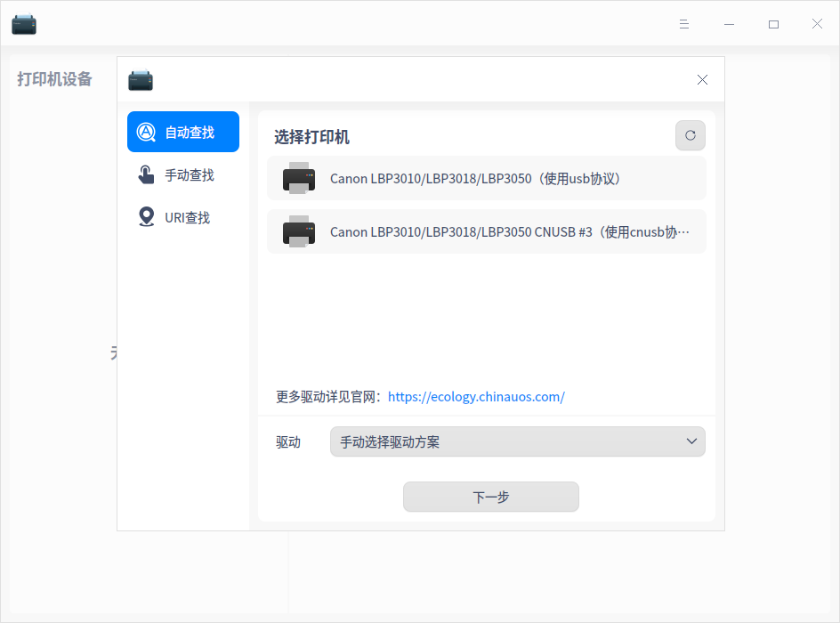Select the circled-A 自动查找 icon in sidebar
The height and width of the screenshot is (623, 840).
[x=148, y=131]
